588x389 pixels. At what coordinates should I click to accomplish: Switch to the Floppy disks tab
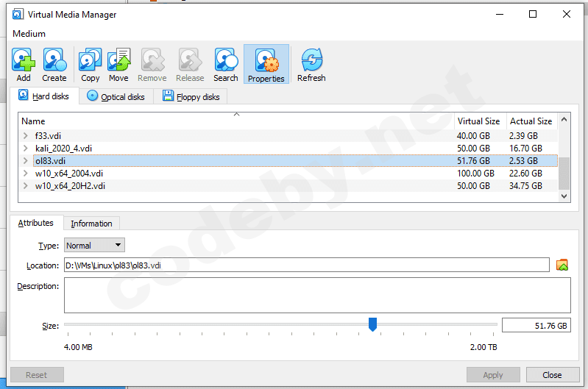pos(191,96)
